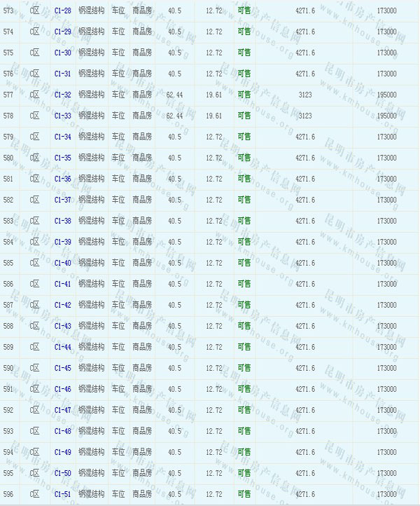Click the 可售 status in row 573

244,11
